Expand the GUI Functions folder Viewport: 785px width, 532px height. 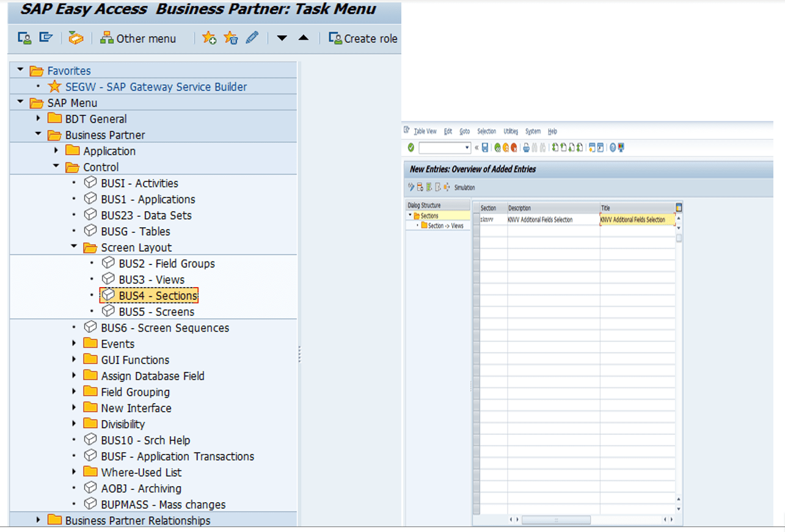click(x=75, y=359)
